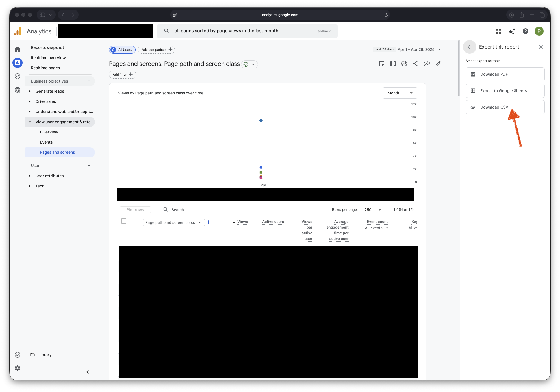Open the Explore icon in the left rail

click(x=18, y=76)
